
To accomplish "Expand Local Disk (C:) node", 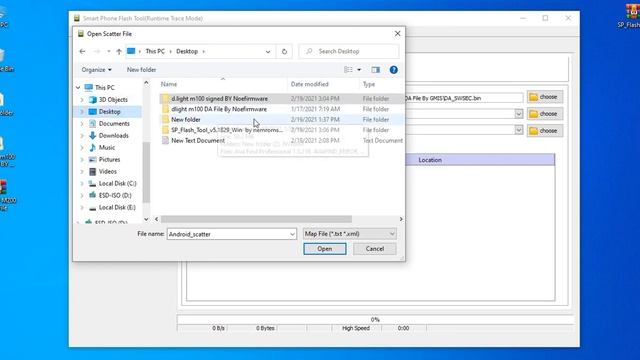I will [82, 184].
